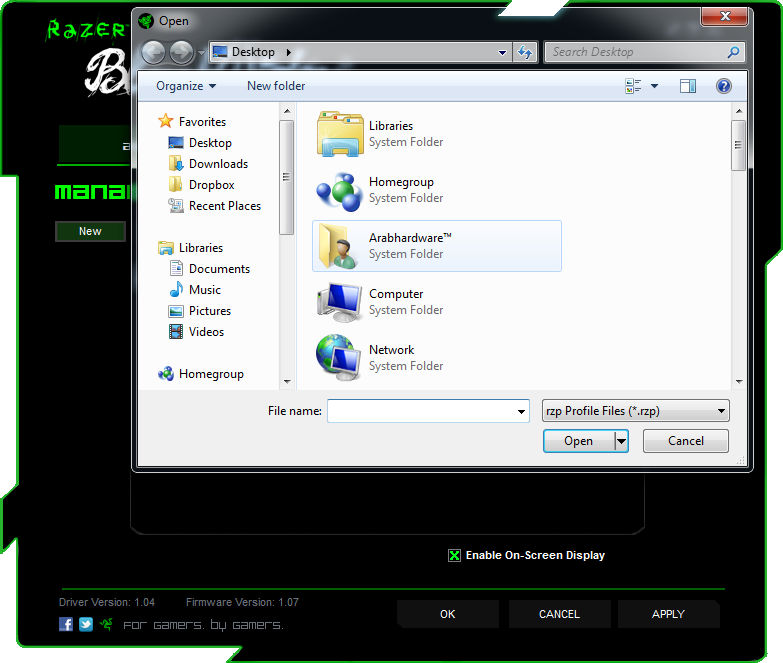Viewport: 783px width, 663px height.
Task: Click the Arabhardware user folder icon
Action: click(338, 246)
